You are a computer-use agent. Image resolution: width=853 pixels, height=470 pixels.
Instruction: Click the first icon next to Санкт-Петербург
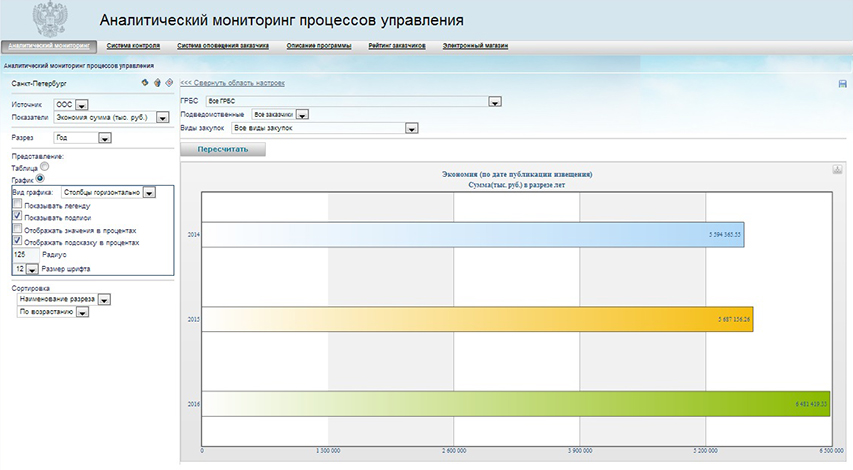tap(145, 83)
